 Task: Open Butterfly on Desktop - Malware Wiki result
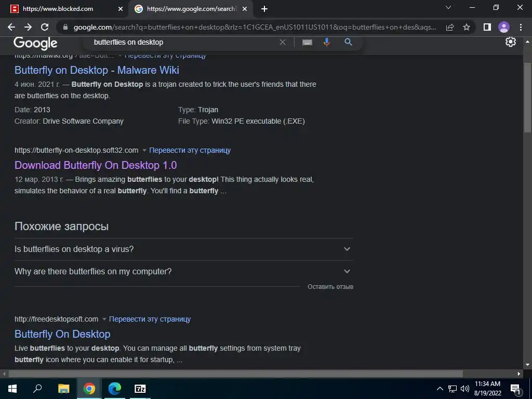click(97, 70)
